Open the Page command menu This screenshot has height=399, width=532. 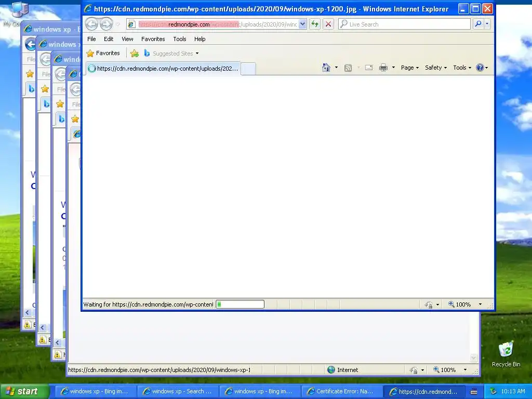[x=409, y=68]
